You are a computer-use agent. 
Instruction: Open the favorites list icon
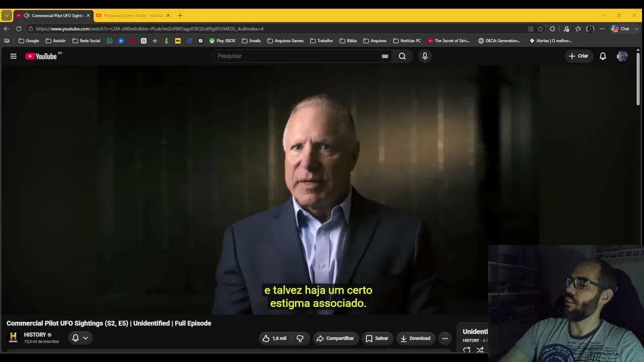pos(578,29)
